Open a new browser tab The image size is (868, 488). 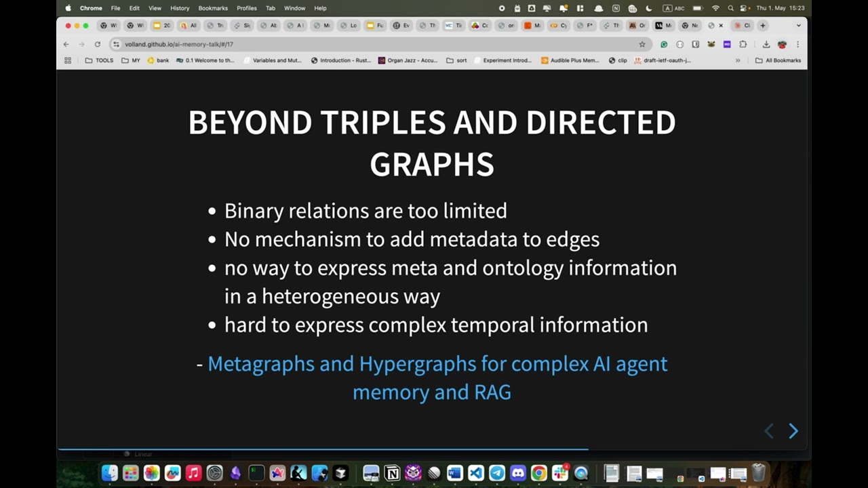pos(763,25)
